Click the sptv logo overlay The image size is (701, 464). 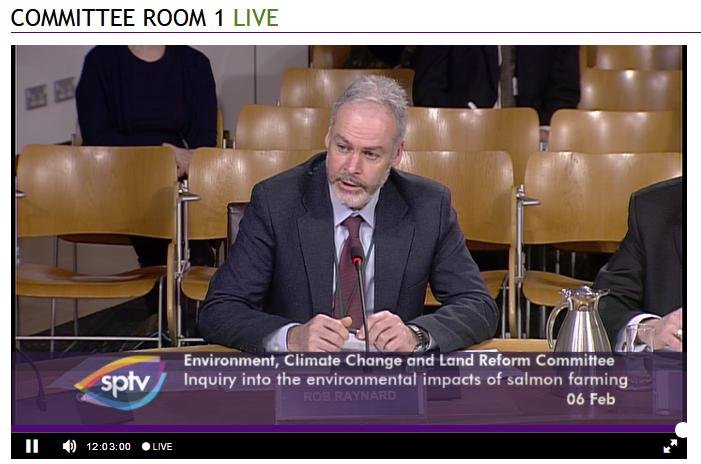click(x=122, y=383)
